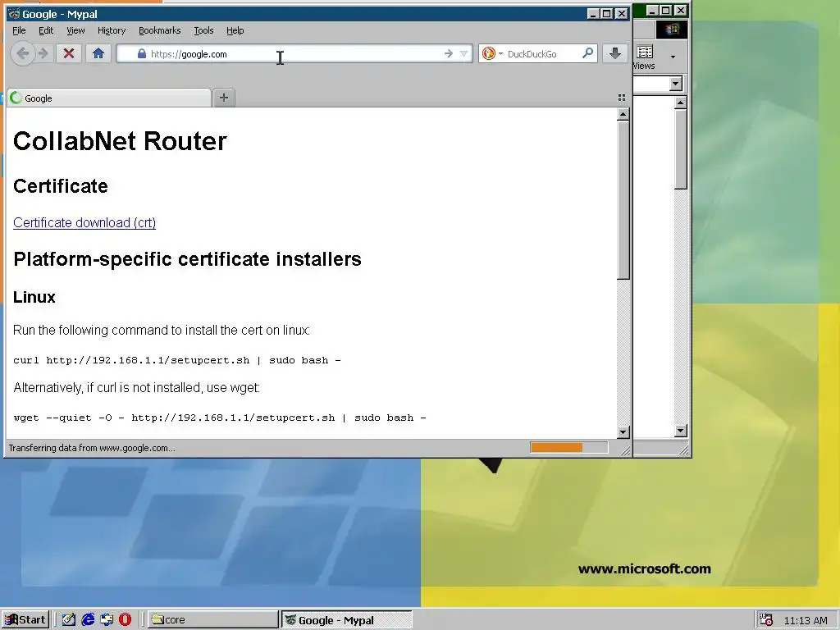Image resolution: width=840 pixels, height=630 pixels.
Task: Minimize the Explorer window behind
Action: [651, 10]
